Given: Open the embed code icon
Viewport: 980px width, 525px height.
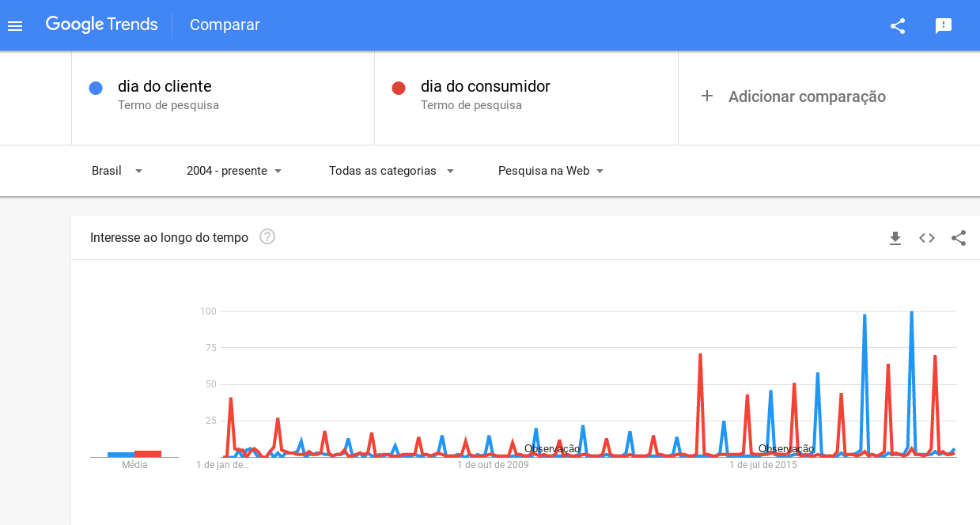Looking at the screenshot, I should [927, 238].
